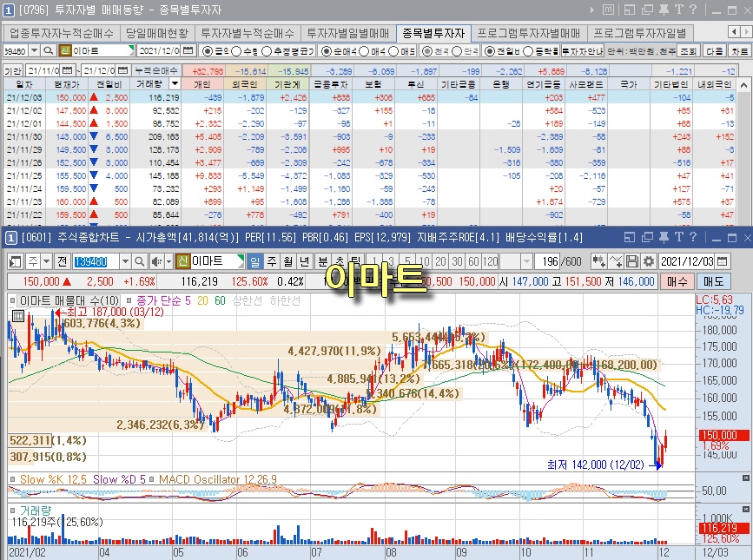Click the magnifier search icon in chart toolbar
The image size is (753, 560).
(139, 261)
